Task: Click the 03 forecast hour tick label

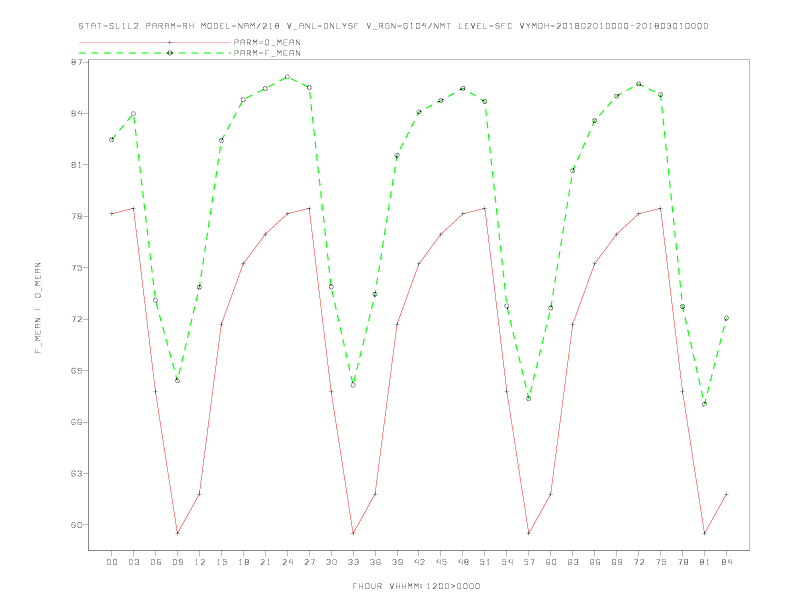Action: 133,562
